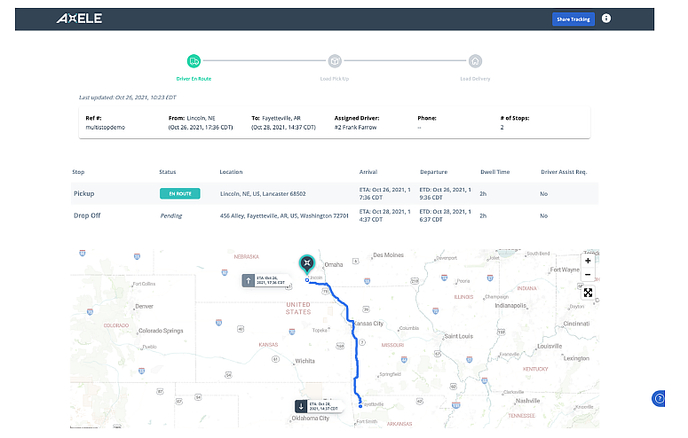Click the Driver En Route label
The width and height of the screenshot is (688, 438).
tap(194, 79)
